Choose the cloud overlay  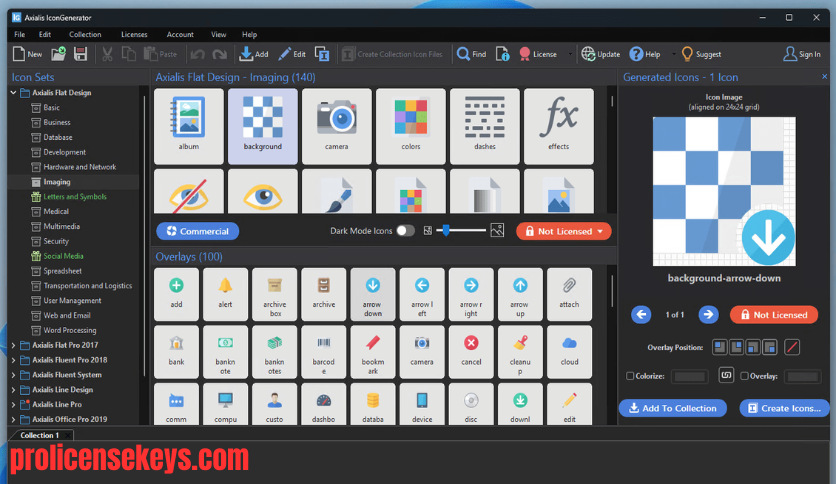(x=569, y=352)
